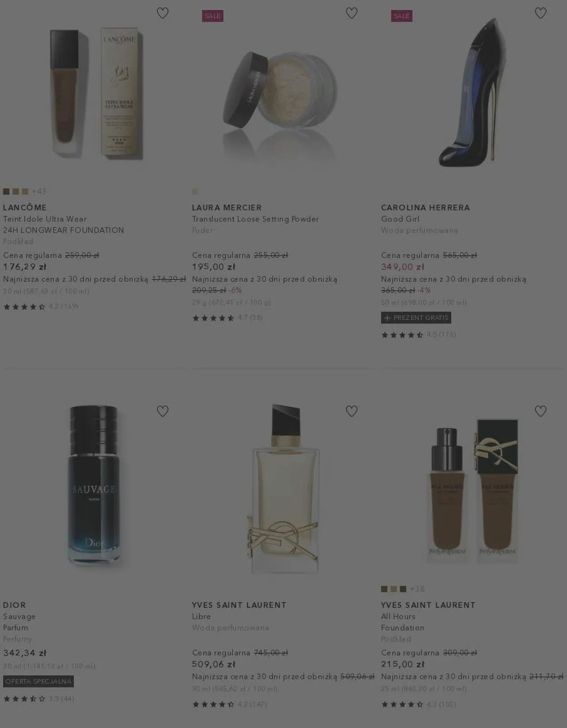Click the OFERTA SPECJALNA badge on Sauvage

point(39,681)
